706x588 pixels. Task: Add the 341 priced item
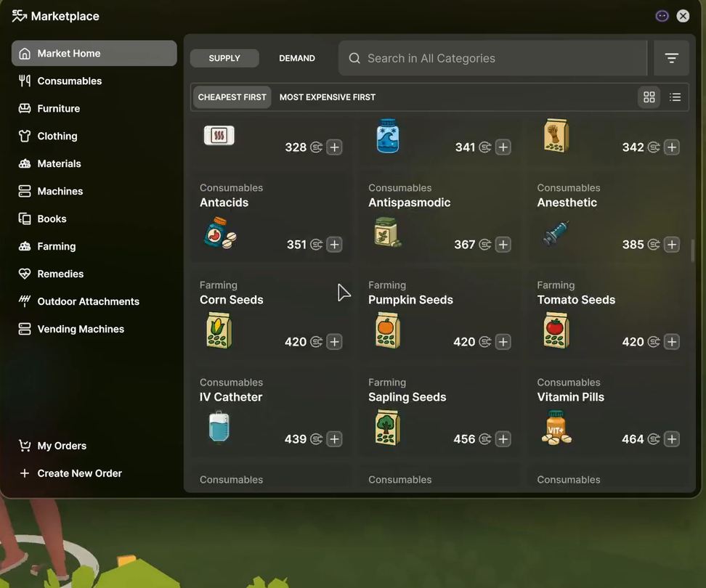(503, 147)
